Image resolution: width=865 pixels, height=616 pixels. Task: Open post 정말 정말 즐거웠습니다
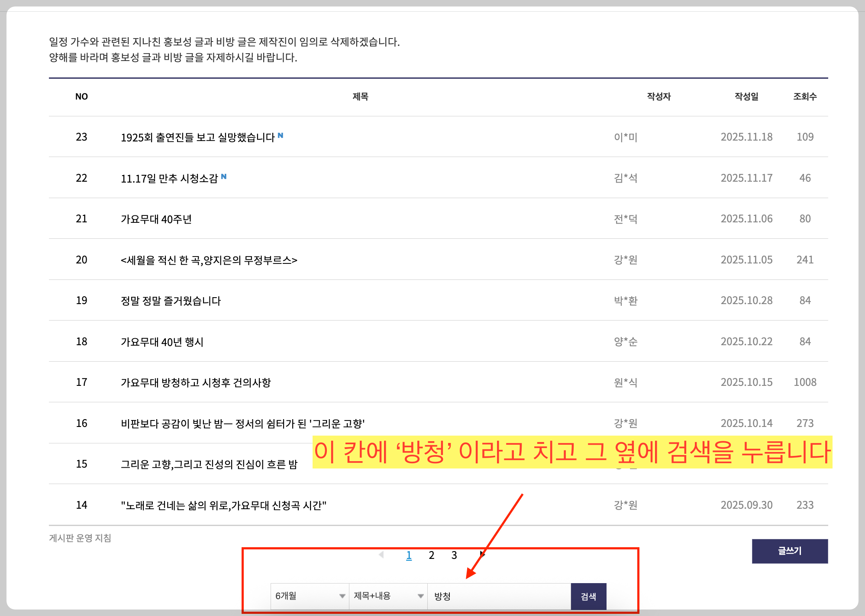(x=171, y=301)
